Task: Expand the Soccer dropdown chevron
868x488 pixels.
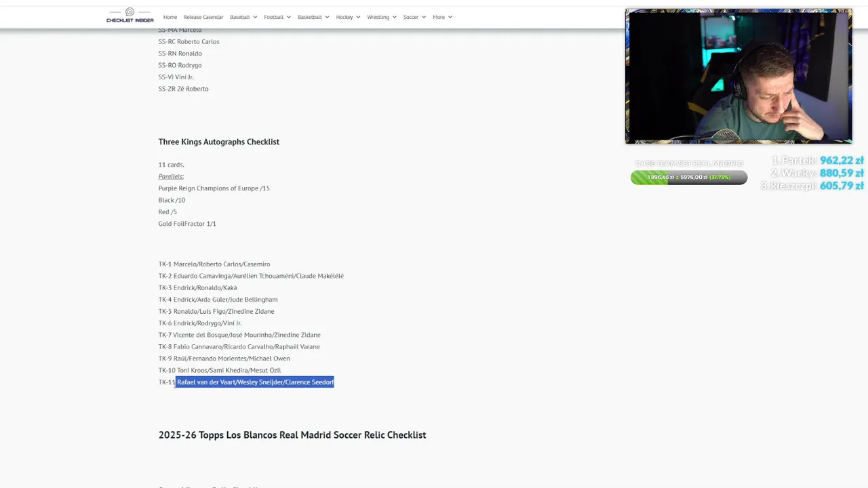Action: point(424,17)
